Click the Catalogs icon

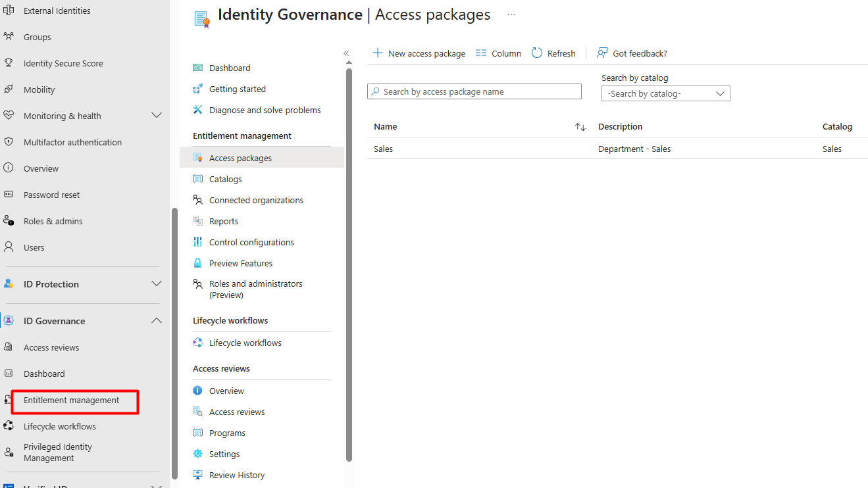[x=197, y=179]
